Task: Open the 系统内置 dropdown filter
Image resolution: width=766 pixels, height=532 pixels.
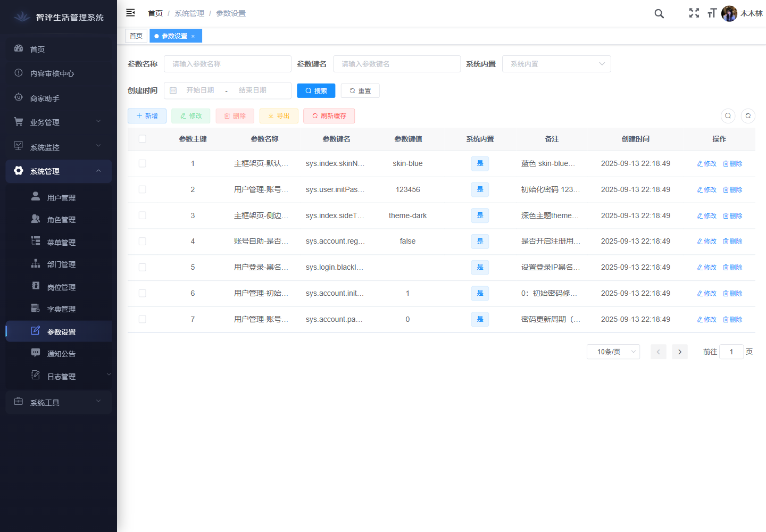Action: 556,64
